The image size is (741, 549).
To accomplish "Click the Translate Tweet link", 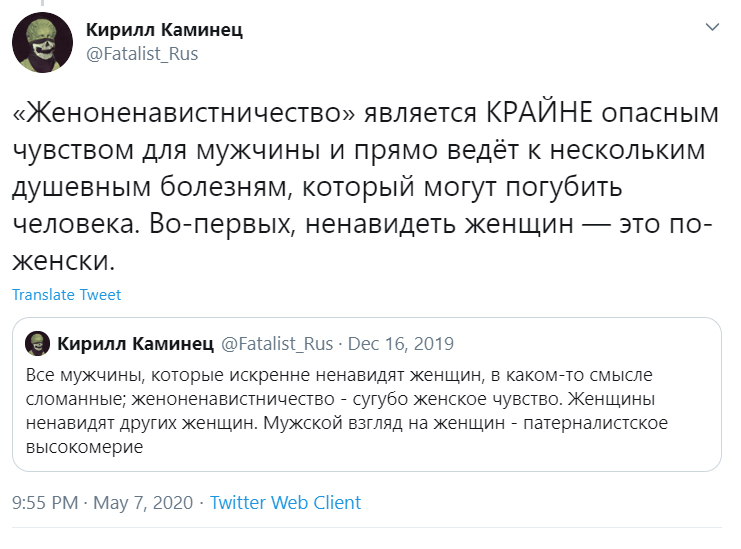I will point(67,294).
